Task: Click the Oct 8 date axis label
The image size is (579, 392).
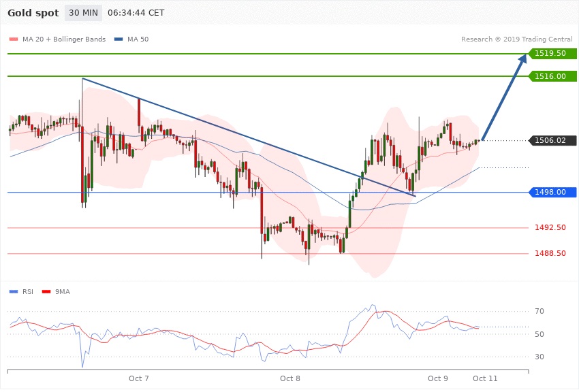Action: 289,378
